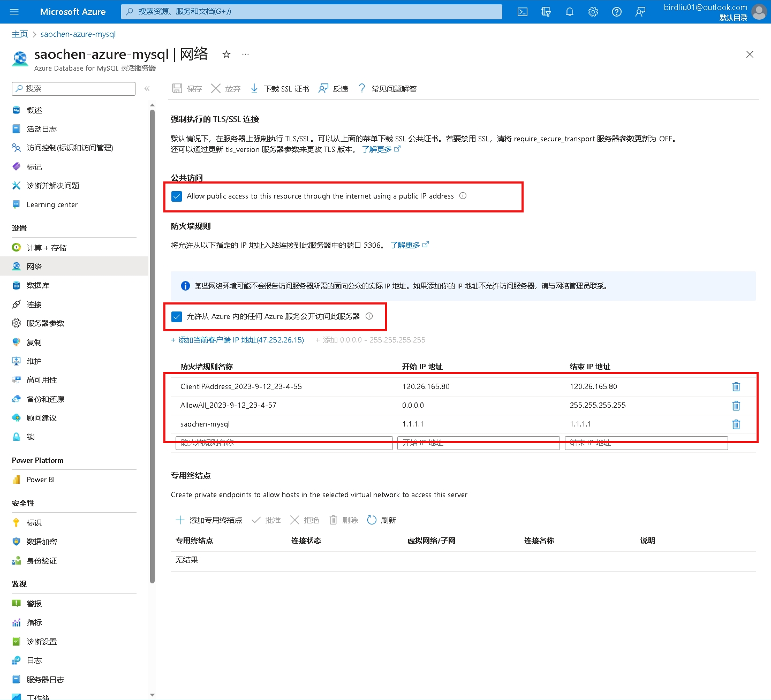Open the top bar feedback icon
The height and width of the screenshot is (700, 771).
640,12
